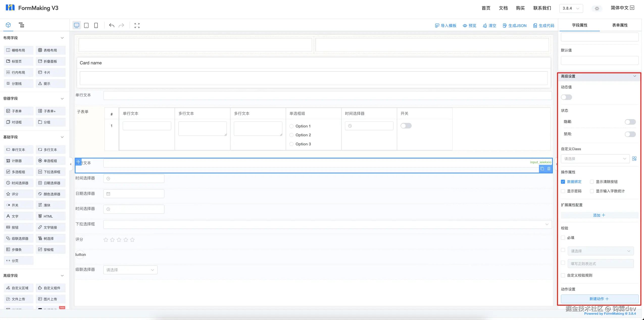644x320 pixels.
Task: Toggle light/dark theme sun icon
Action: click(597, 9)
